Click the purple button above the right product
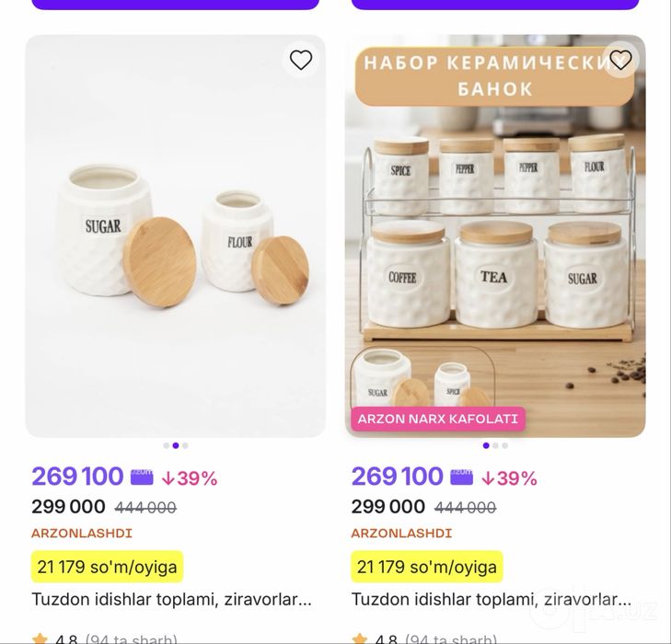 [x=495, y=5]
